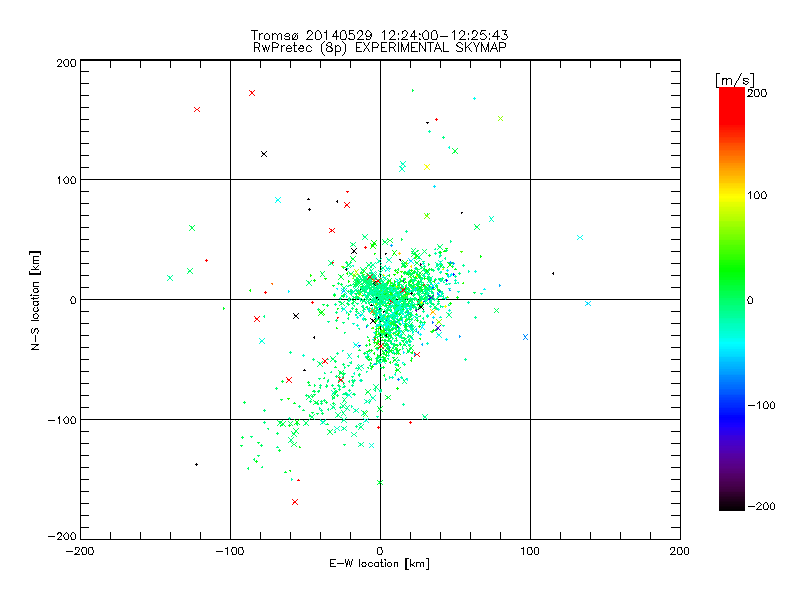
Task: Click the plot title "Tromsø 20140529 12:24:00-12:25:43"
Action: [x=379, y=35]
